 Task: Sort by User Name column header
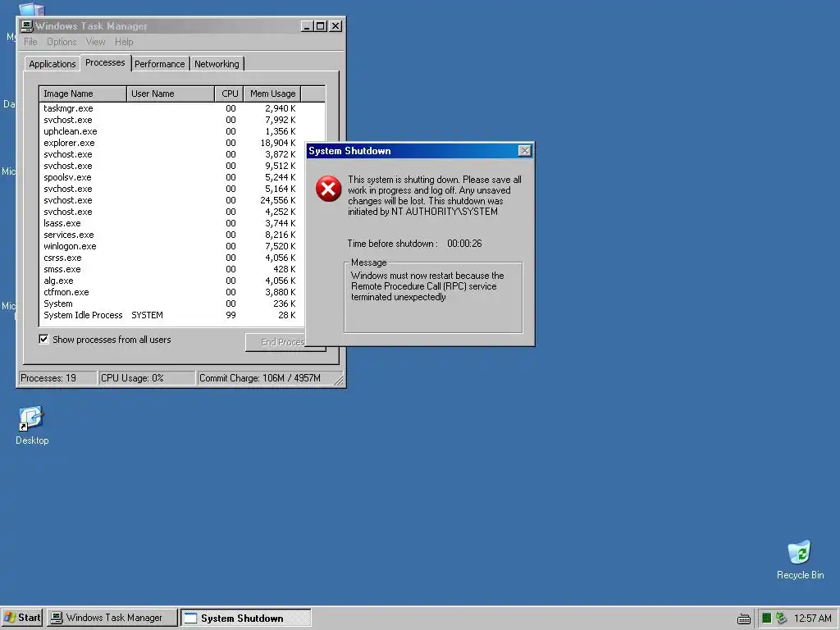point(171,94)
